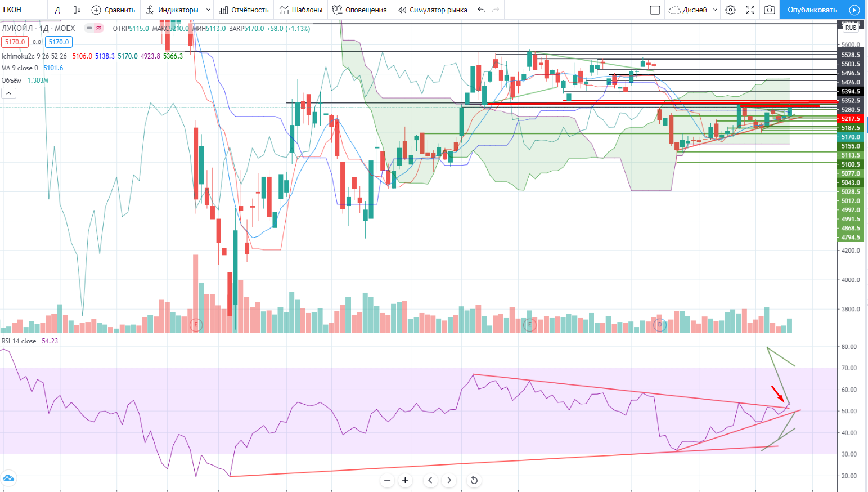Click the Сравнить compare button
Screen dimensions: 868x492
[x=113, y=10]
